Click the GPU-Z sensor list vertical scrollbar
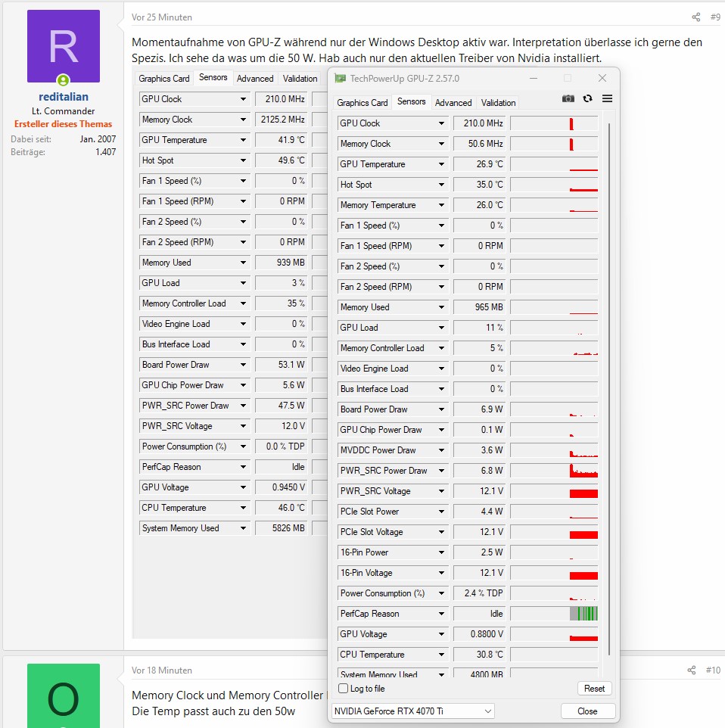 click(608, 389)
